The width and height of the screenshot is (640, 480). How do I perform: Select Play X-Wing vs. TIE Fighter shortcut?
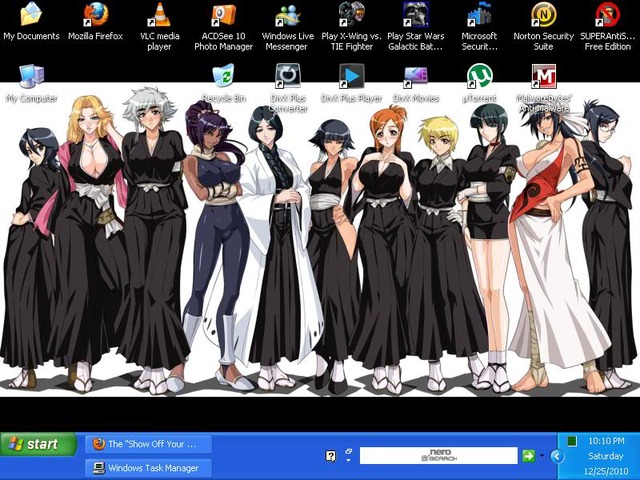tap(351, 14)
